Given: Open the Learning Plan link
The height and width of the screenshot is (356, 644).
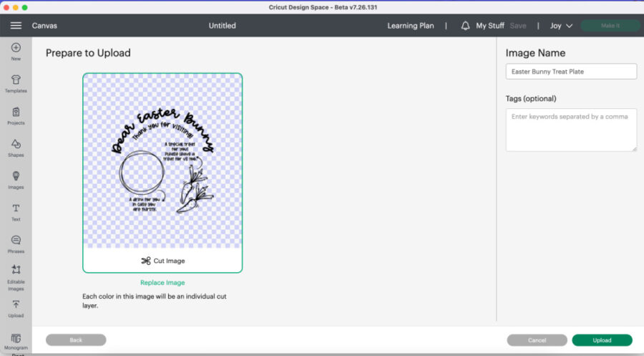Looking at the screenshot, I should (411, 26).
